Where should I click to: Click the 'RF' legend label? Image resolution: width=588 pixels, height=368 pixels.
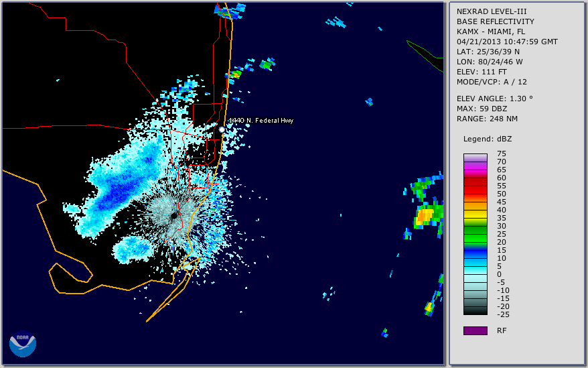pyautogui.click(x=502, y=330)
